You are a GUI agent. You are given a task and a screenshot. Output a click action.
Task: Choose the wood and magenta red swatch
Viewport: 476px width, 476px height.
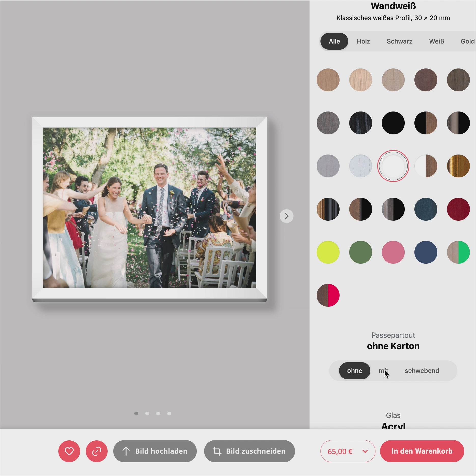tap(328, 295)
